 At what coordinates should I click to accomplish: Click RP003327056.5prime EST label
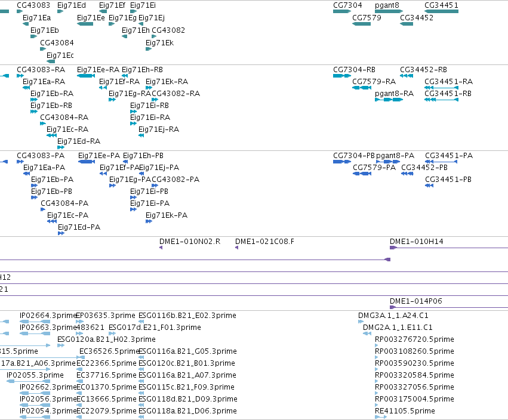414,387
